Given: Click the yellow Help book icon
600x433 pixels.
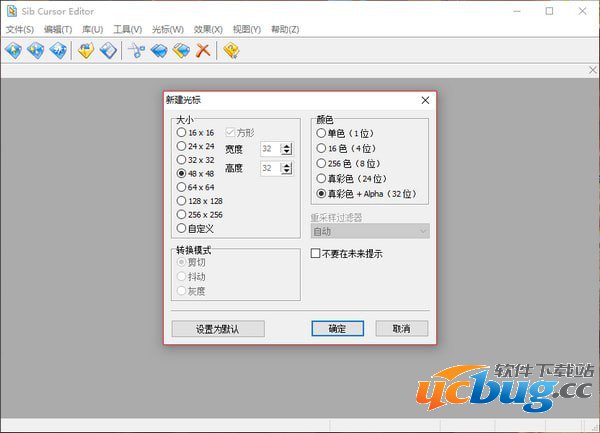Looking at the screenshot, I should pyautogui.click(x=231, y=50).
